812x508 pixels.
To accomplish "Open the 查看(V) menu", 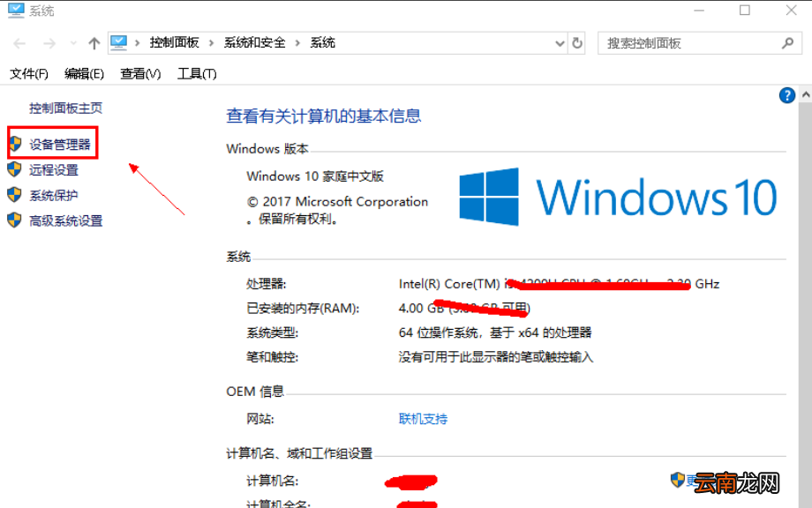I will (140, 74).
